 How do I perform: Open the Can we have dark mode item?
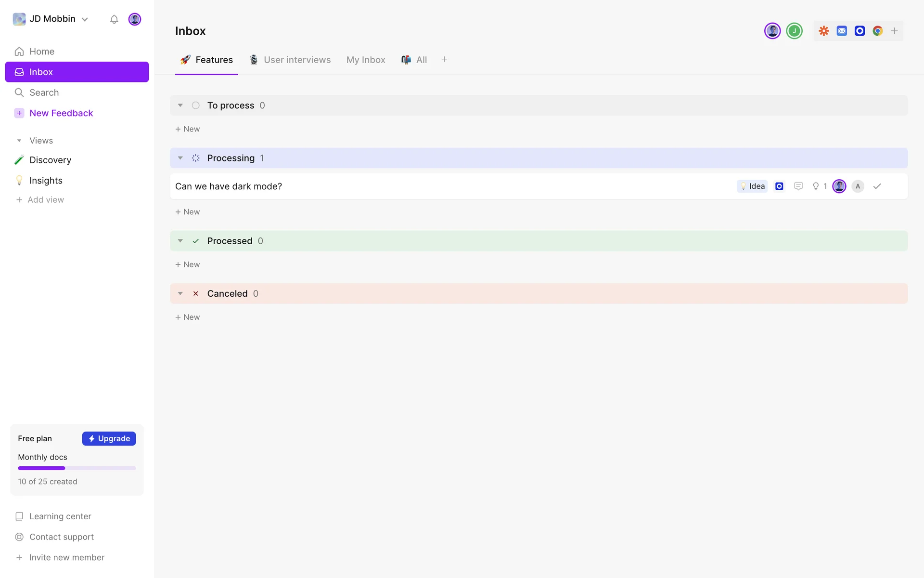pyautogui.click(x=229, y=186)
